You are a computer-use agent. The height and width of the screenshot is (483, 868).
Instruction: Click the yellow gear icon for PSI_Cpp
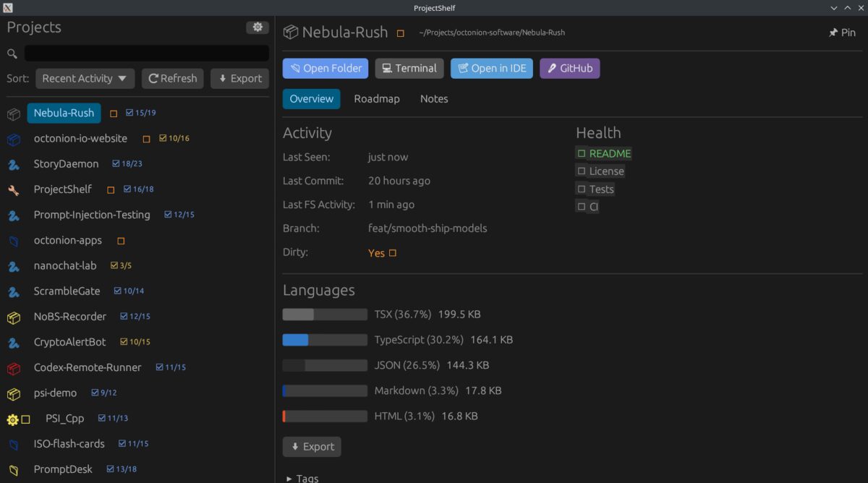[12, 419]
